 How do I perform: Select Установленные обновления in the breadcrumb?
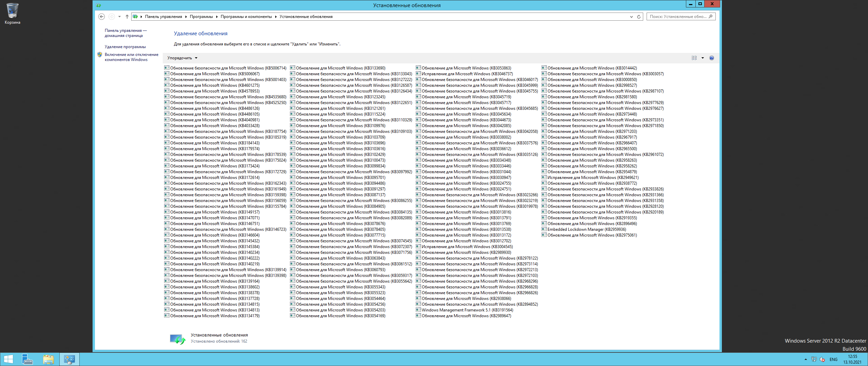[x=306, y=17]
